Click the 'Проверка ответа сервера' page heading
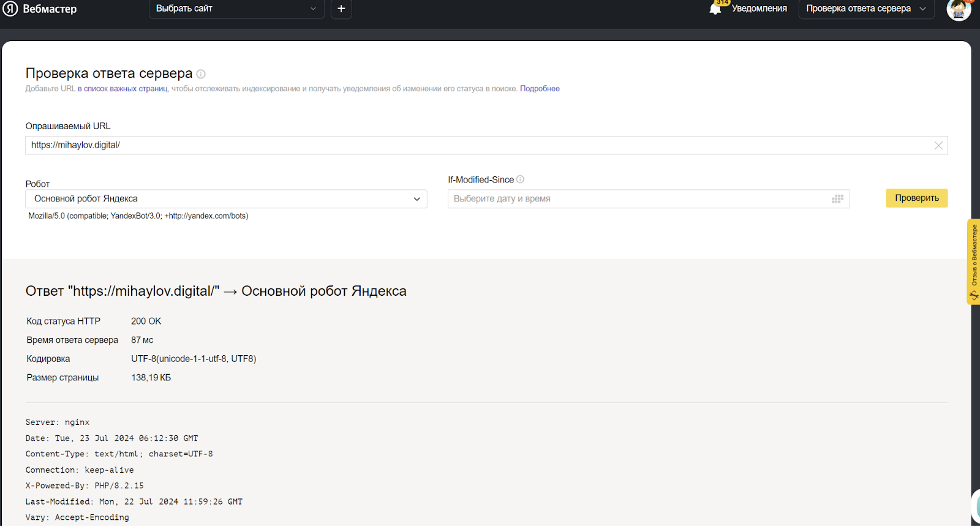The width and height of the screenshot is (980, 526). click(x=109, y=73)
